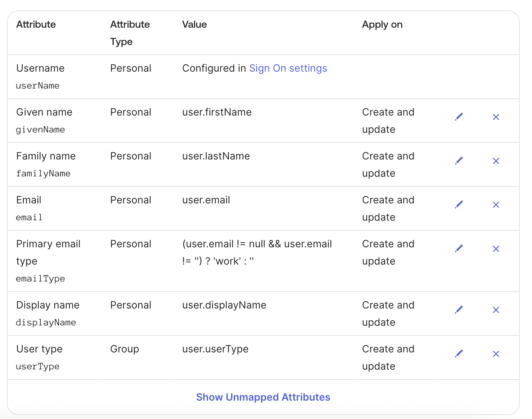Delete the Family name attribute mapping
The height and width of the screenshot is (419, 532).
(x=496, y=161)
